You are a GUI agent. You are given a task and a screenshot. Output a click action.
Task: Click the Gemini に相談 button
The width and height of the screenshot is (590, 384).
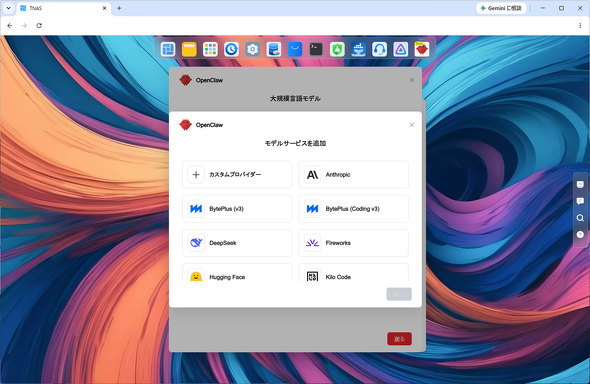click(x=501, y=8)
